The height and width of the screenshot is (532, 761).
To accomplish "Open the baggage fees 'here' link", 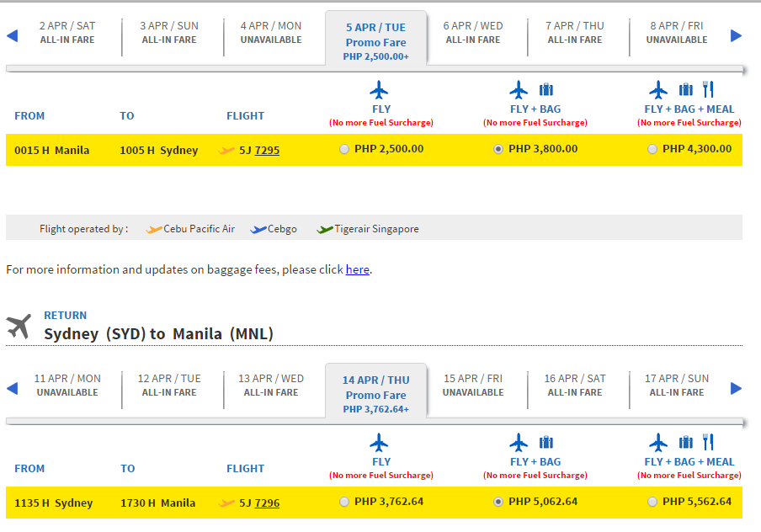I will [x=357, y=269].
